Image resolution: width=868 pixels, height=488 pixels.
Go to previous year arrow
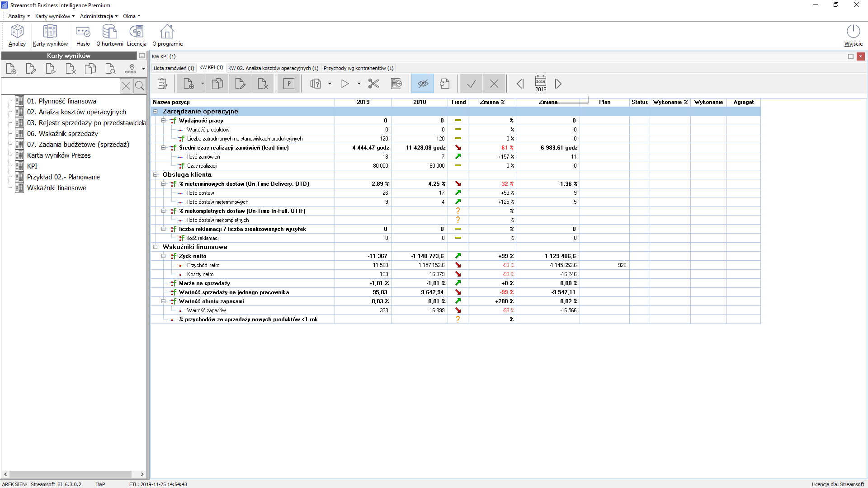pos(520,84)
